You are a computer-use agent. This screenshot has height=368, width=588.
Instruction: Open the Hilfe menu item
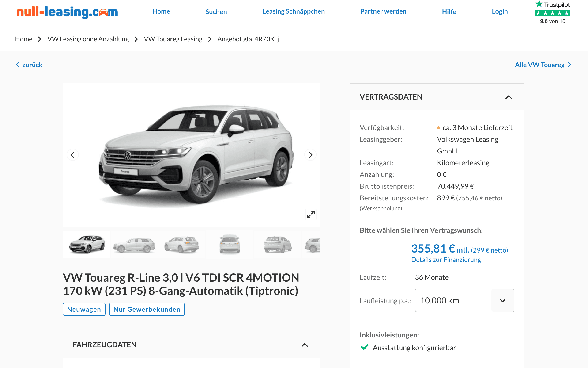tap(449, 12)
